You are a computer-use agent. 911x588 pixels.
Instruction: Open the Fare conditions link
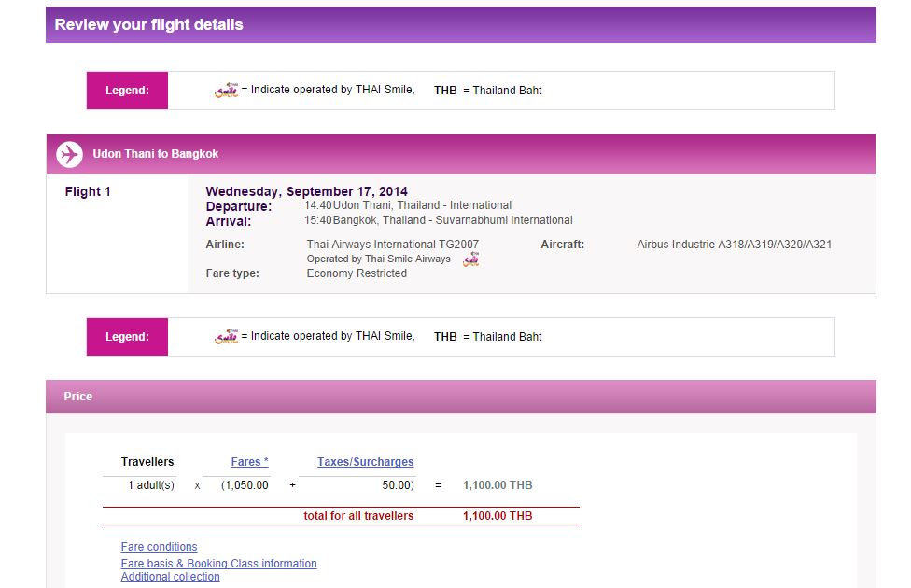[160, 547]
